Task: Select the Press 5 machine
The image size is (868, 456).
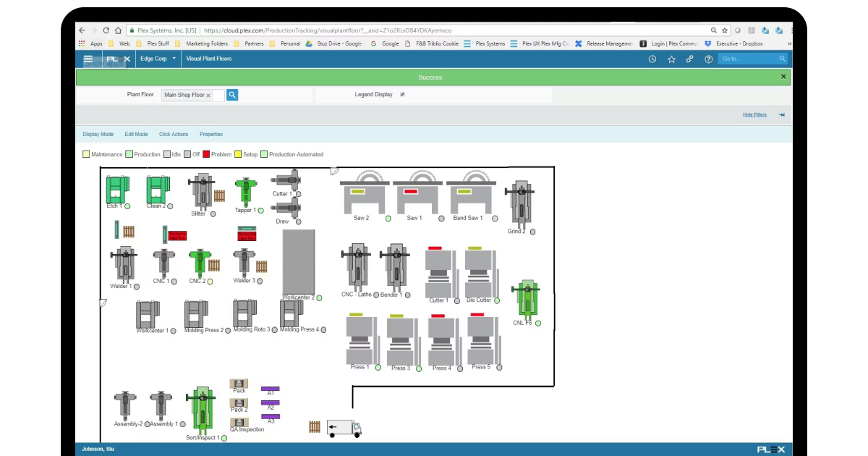Action: coord(484,338)
